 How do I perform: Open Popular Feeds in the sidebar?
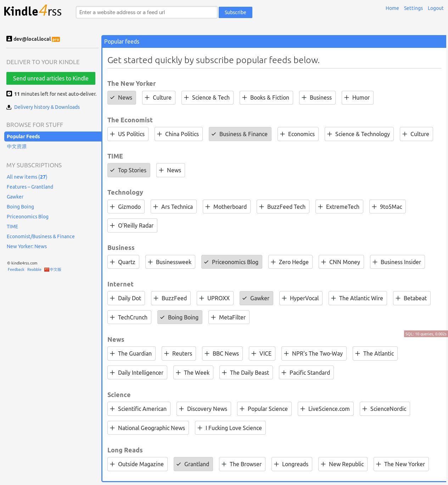tap(53, 136)
